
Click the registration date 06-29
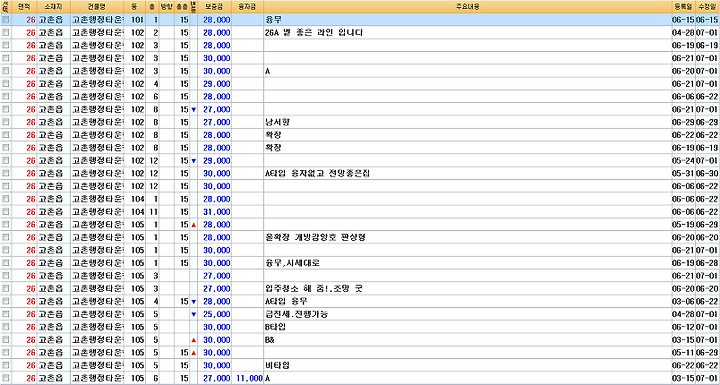point(683,122)
